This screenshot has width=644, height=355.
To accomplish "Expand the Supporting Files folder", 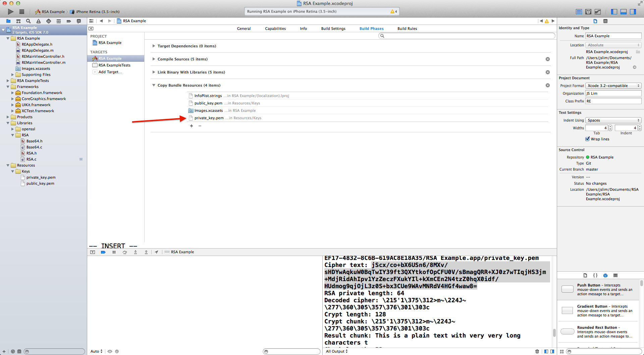I will (x=13, y=75).
